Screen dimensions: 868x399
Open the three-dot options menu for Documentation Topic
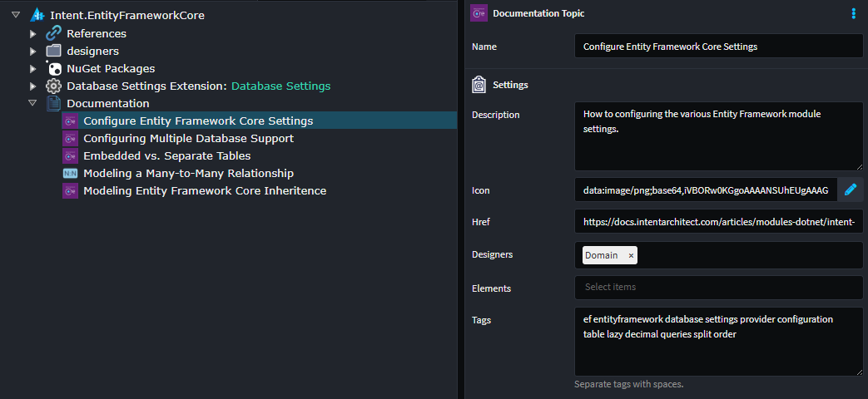pos(853,13)
